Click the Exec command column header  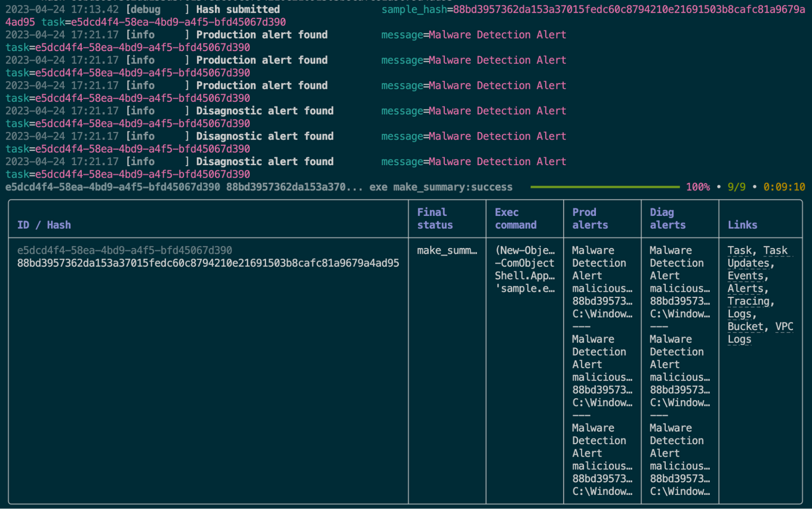(x=515, y=219)
